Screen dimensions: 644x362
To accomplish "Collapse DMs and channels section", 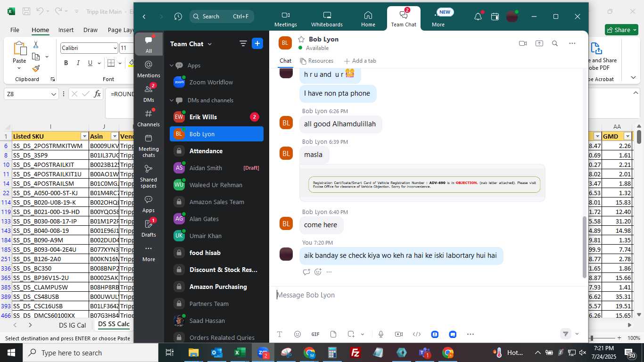I will tap(172, 100).
